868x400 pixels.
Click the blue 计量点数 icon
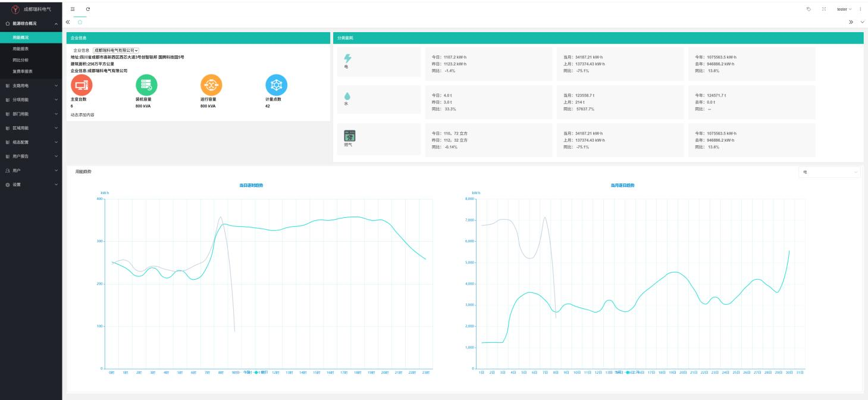pyautogui.click(x=276, y=85)
